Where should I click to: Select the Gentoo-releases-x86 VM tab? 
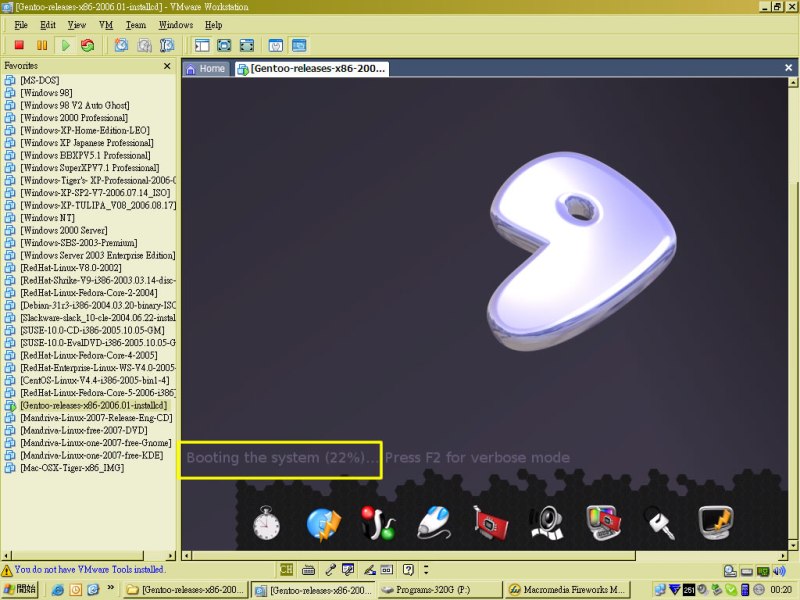[x=312, y=68]
